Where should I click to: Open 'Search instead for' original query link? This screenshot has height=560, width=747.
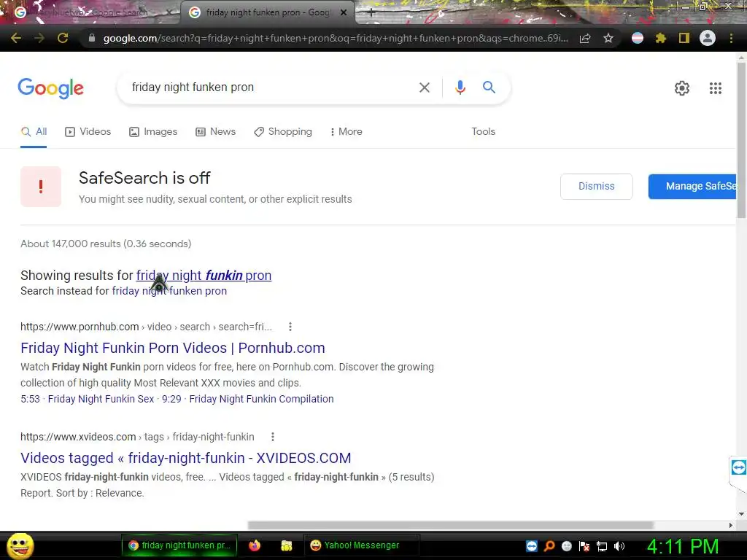tap(169, 291)
